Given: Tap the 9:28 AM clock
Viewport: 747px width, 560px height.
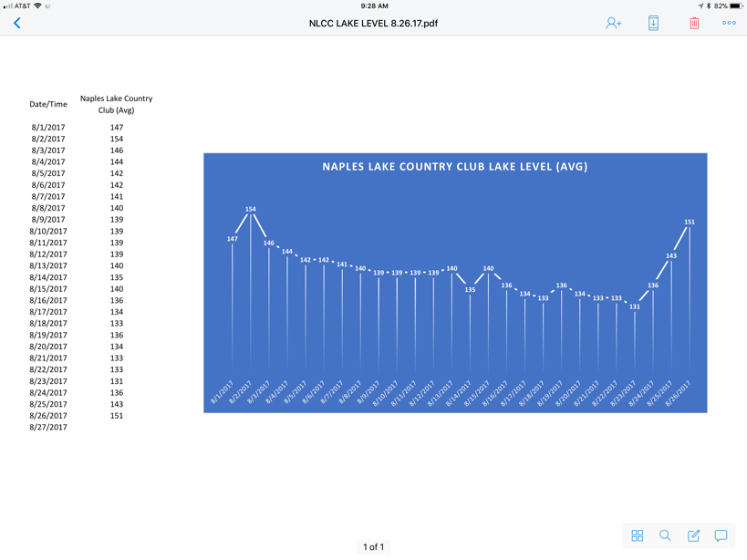Looking at the screenshot, I should [374, 5].
